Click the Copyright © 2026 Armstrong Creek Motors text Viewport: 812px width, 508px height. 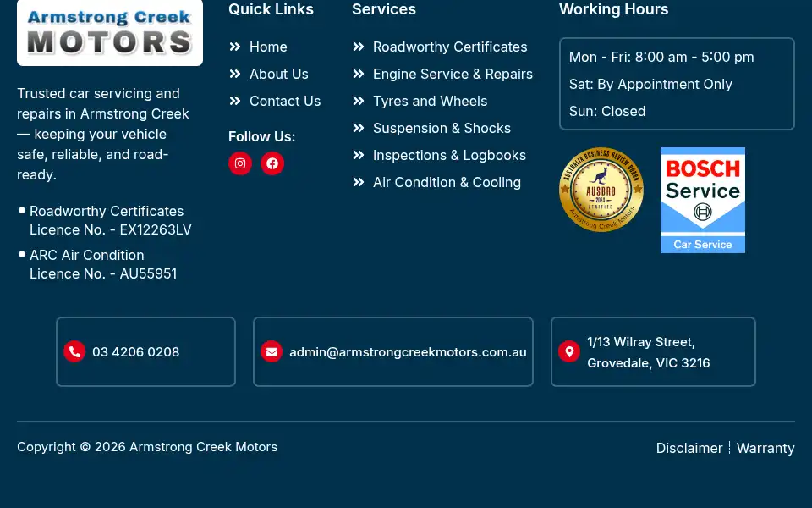(147, 447)
